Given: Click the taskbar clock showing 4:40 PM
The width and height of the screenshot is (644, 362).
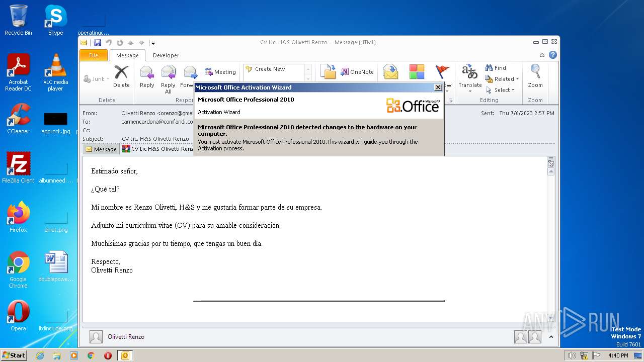Looking at the screenshot, I should tap(618, 355).
